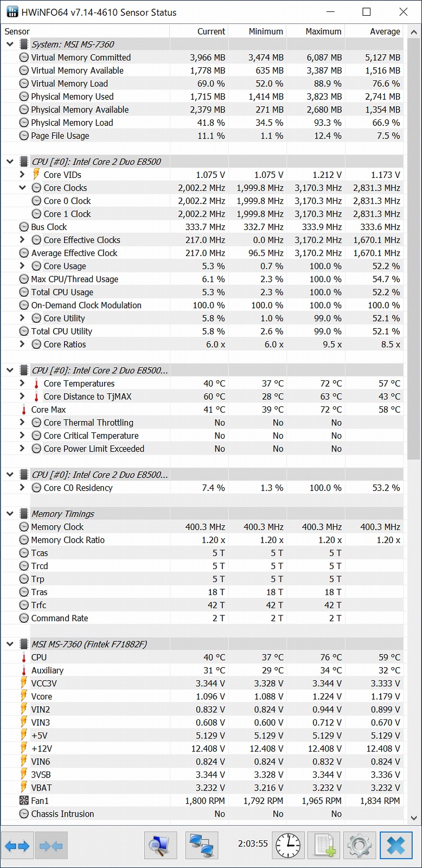Open the monitor with magnifier tool
422x868 pixels.
161,845
